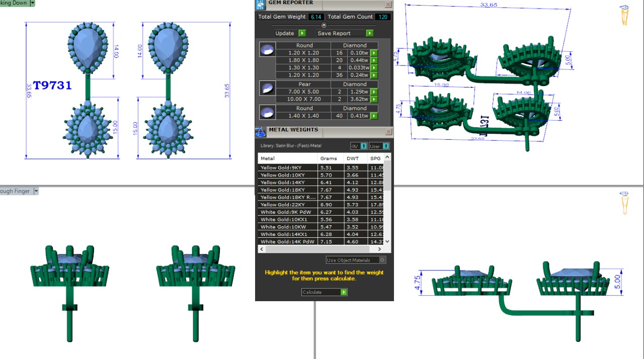Image resolution: width=644 pixels, height=359 pixels.
Task: Select the White Gold:14KX1 metal row
Action: coord(288,234)
